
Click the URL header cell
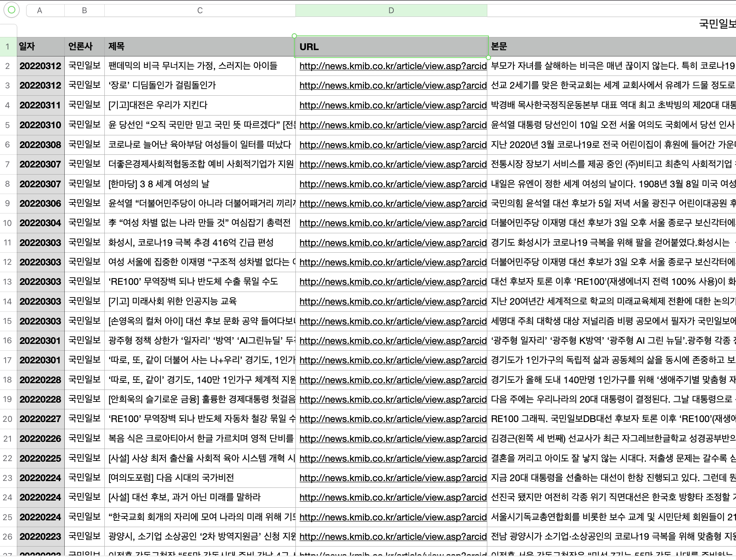[391, 47]
